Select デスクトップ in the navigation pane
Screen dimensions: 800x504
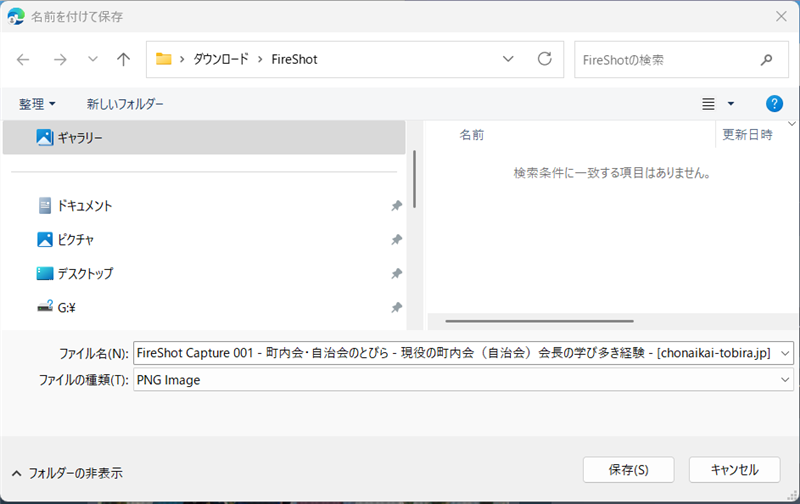pyautogui.click(x=85, y=273)
